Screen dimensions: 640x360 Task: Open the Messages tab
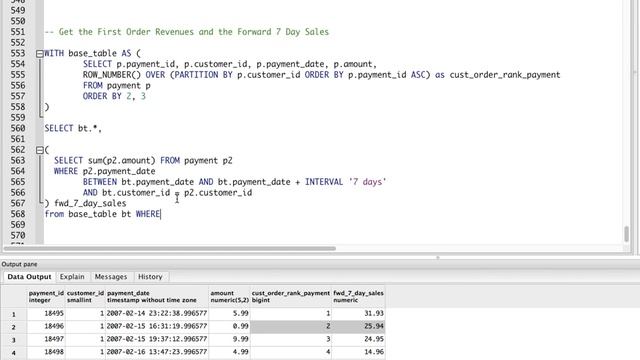111,277
